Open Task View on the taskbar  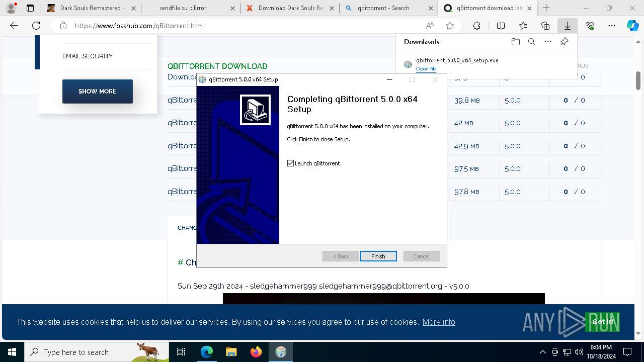click(x=181, y=352)
